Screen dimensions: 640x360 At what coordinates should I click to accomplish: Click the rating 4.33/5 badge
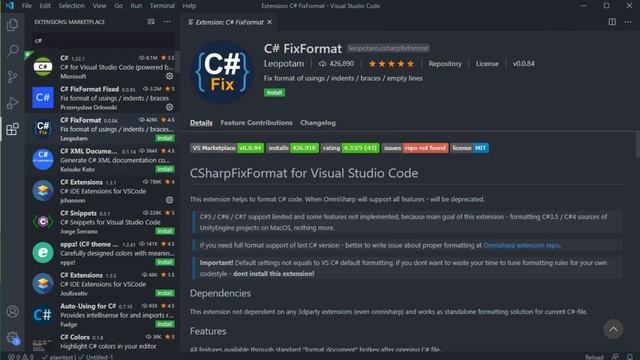pos(350,148)
